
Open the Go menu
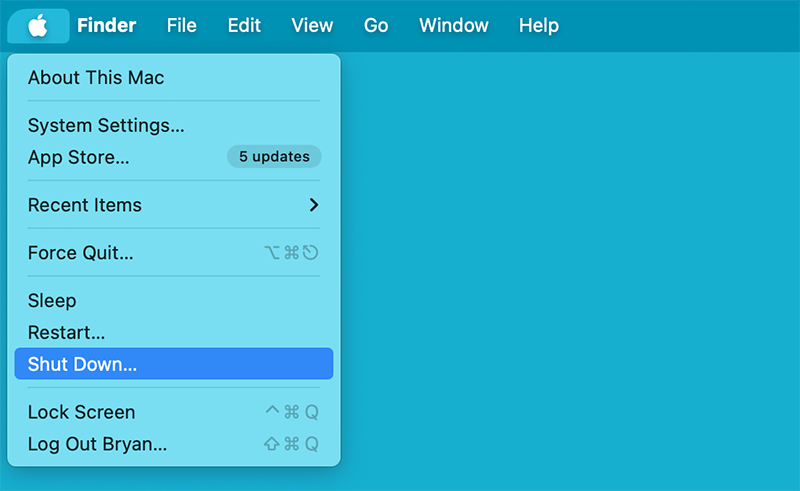pos(376,25)
